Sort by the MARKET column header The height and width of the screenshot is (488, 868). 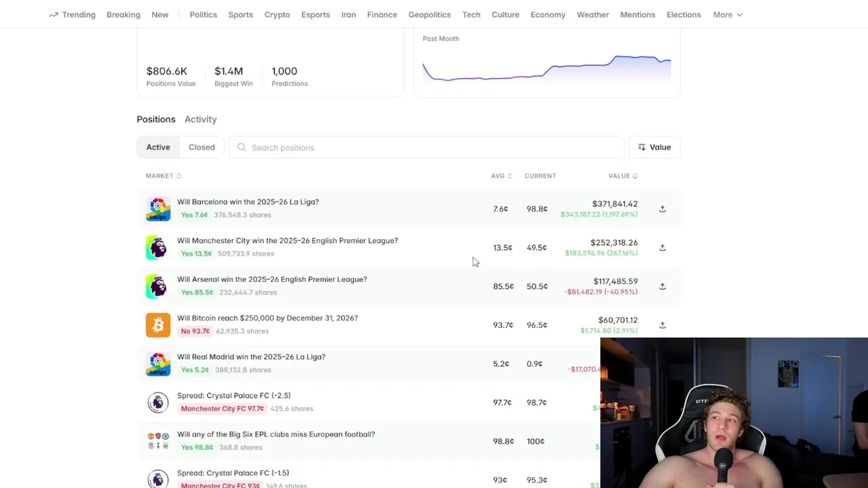pyautogui.click(x=163, y=176)
